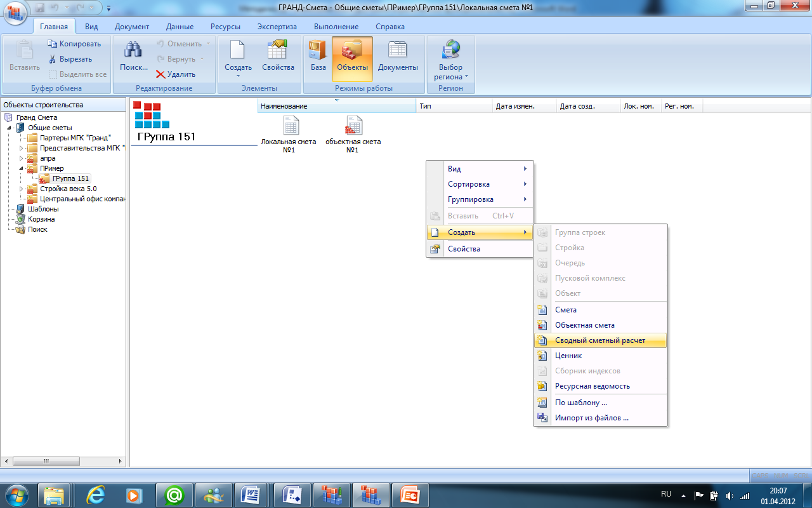
Task: Sort by Дата измен. column header
Action: [525, 106]
